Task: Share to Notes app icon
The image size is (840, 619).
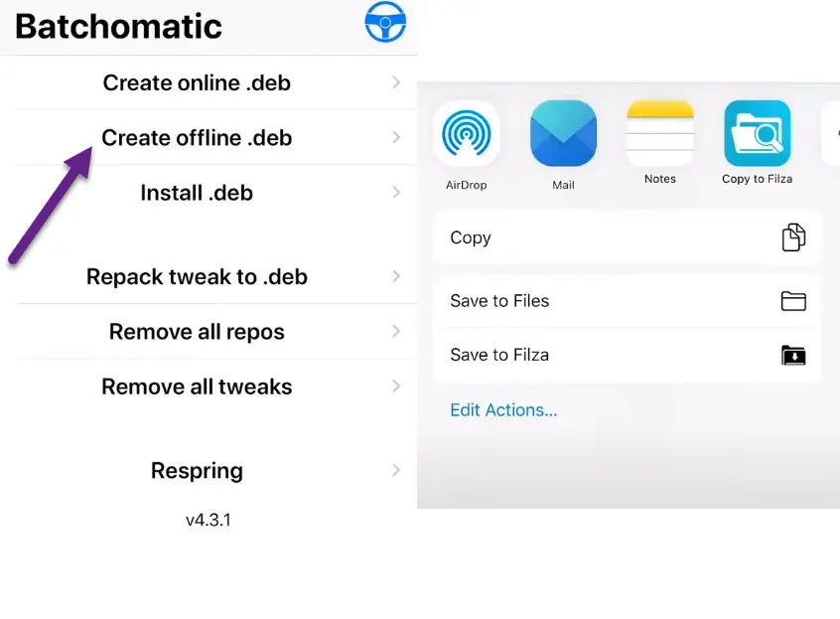Action: point(660,133)
